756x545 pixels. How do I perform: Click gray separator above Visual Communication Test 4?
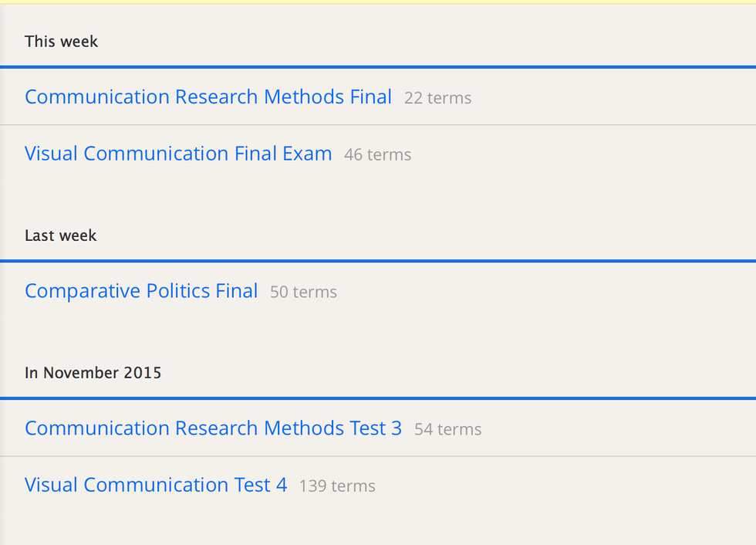378,456
